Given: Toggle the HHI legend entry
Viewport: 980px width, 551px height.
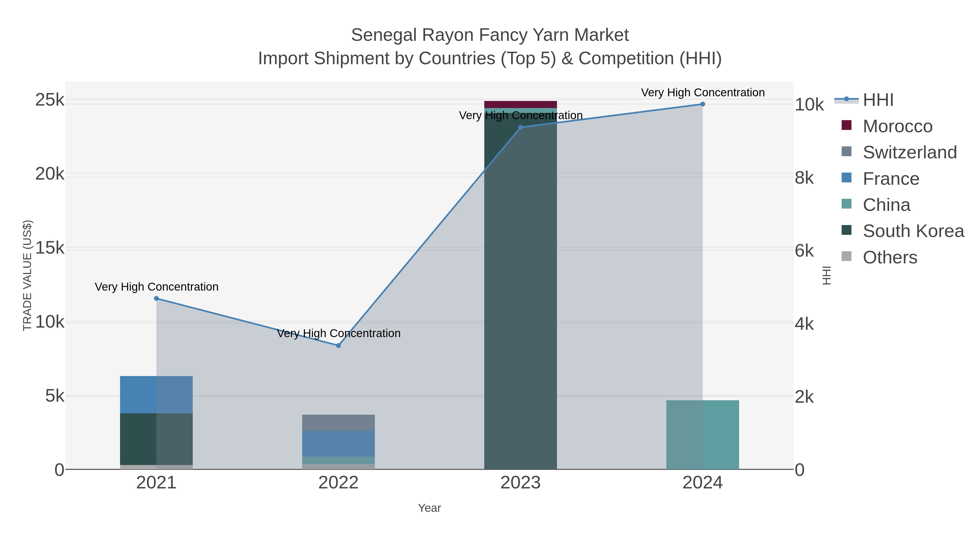Looking at the screenshot, I should click(x=864, y=100).
